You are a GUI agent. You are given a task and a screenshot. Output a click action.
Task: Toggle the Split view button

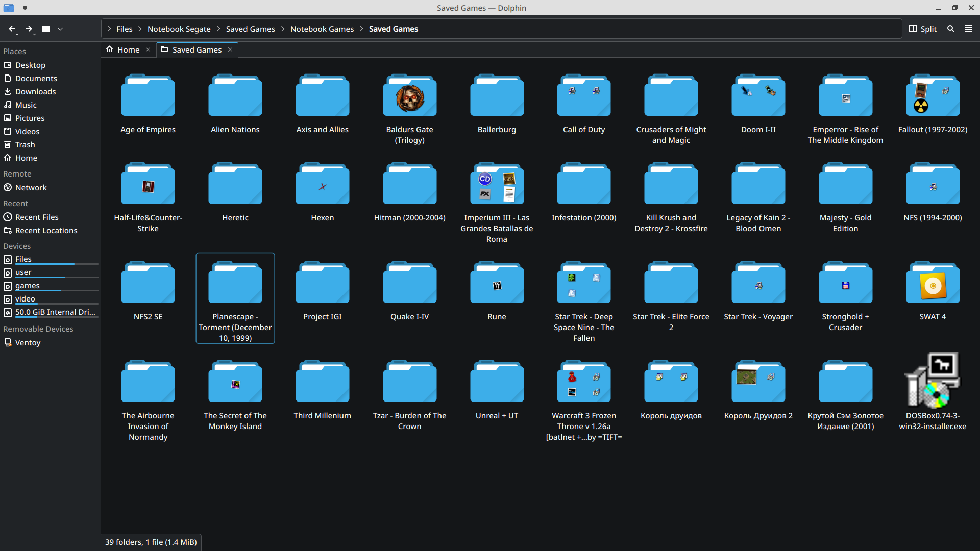click(923, 29)
